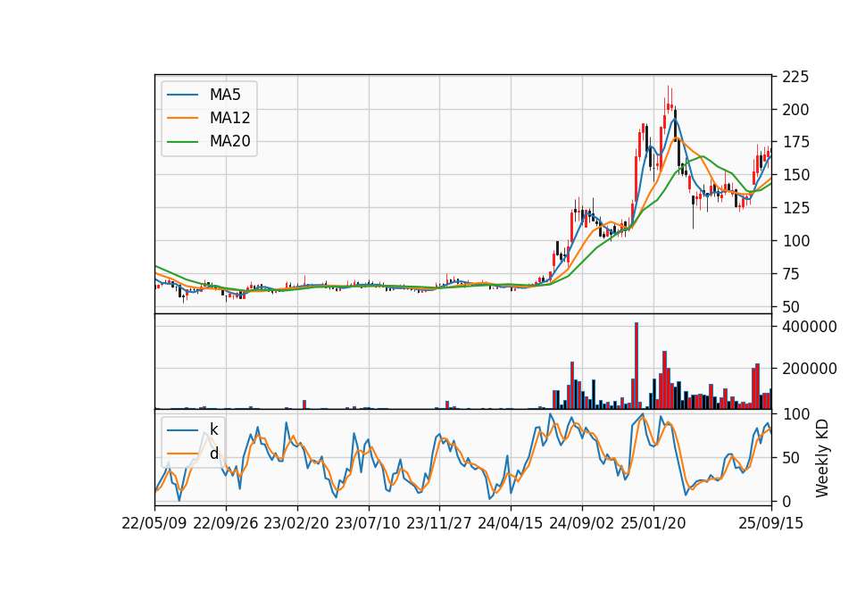Click the 24/04/15 date tick label
The width and height of the screenshot is (857, 616).
coord(511,523)
